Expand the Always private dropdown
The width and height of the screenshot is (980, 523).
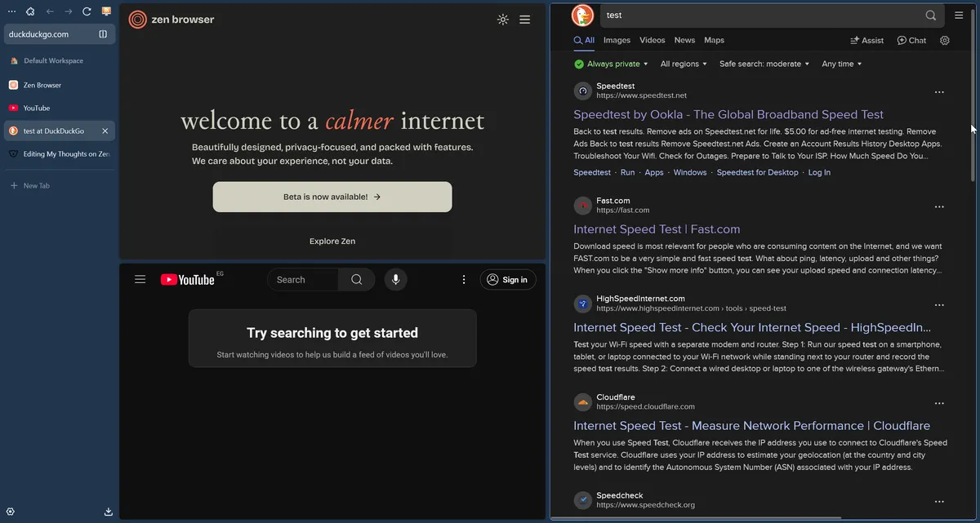click(611, 64)
